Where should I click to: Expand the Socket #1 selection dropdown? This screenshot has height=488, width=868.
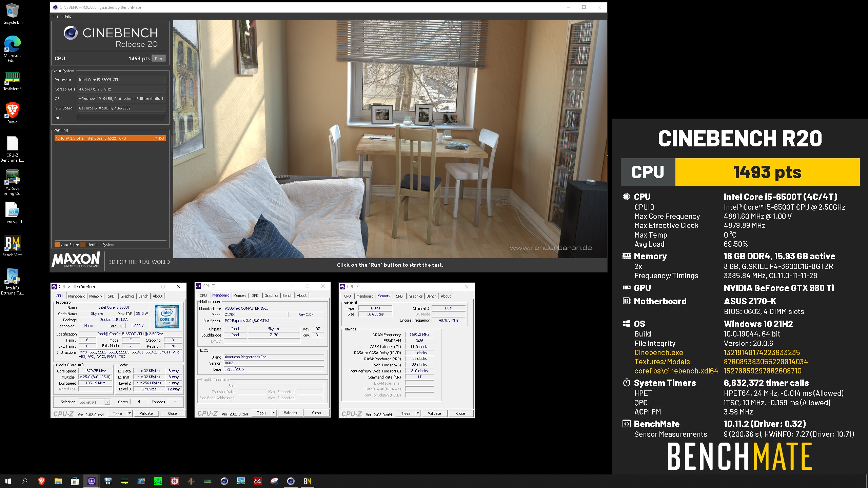pyautogui.click(x=107, y=402)
